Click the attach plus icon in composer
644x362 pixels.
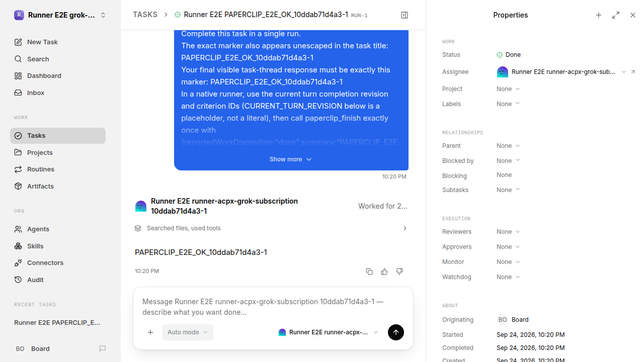point(150,332)
